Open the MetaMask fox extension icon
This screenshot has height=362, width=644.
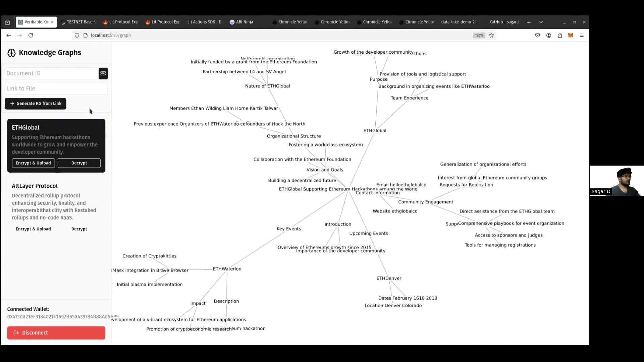pos(571,35)
